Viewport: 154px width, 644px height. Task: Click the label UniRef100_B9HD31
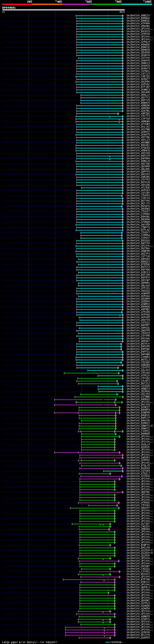pyautogui.click(x=138, y=21)
